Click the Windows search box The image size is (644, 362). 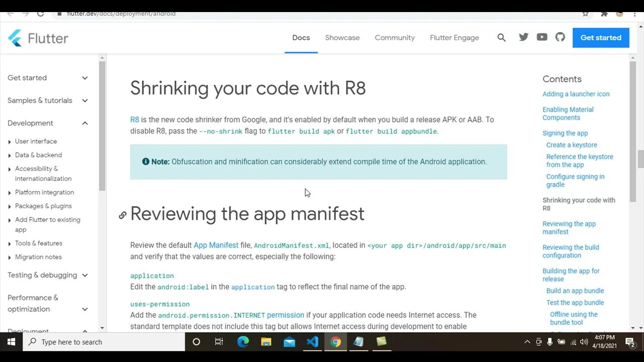click(x=104, y=342)
